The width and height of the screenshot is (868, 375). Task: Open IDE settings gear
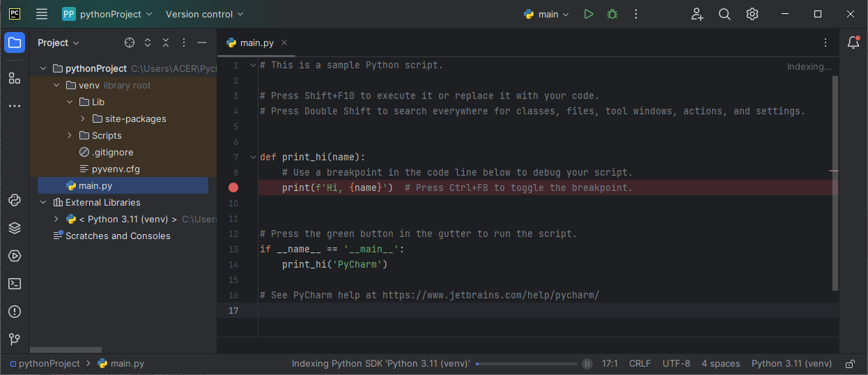752,14
